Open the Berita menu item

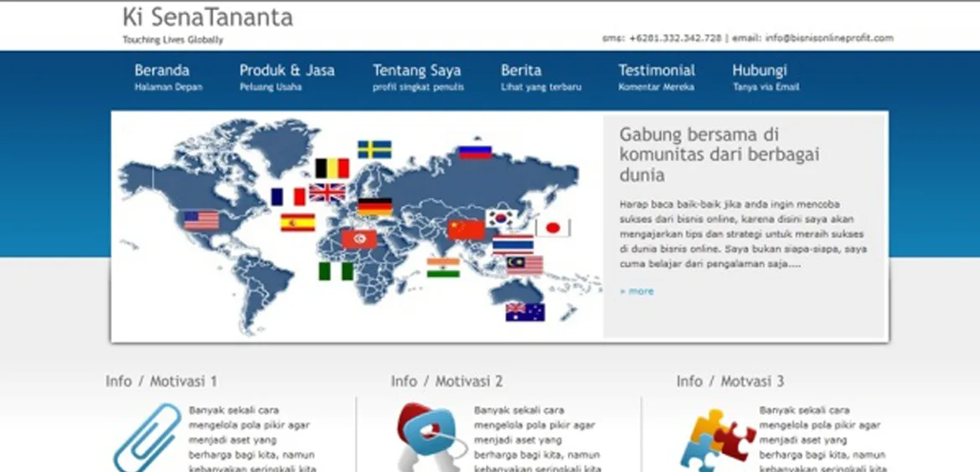click(521, 70)
